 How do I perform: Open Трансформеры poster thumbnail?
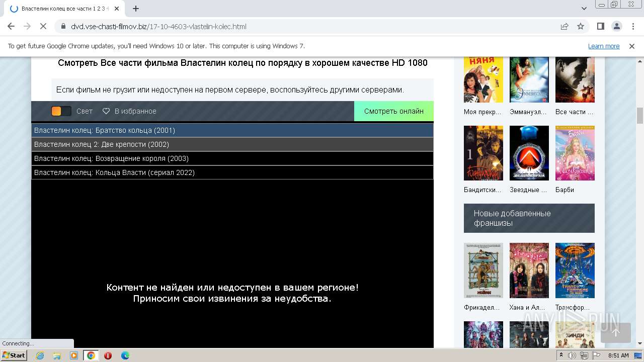point(575,270)
